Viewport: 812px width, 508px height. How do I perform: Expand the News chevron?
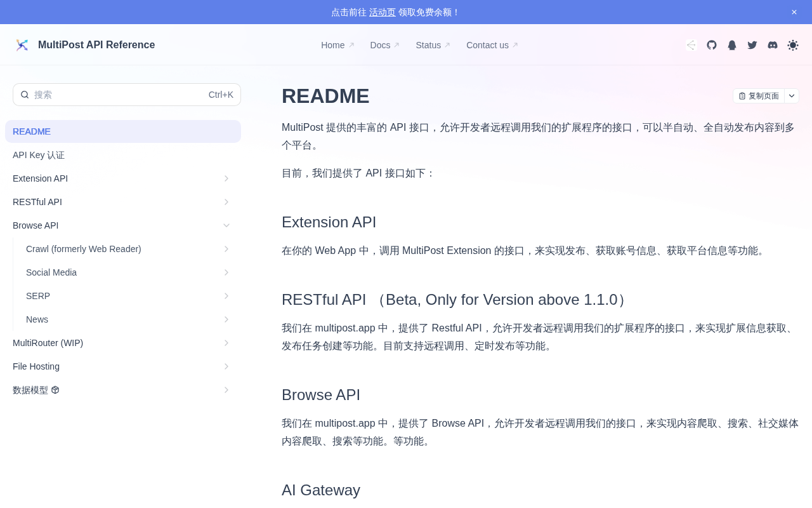pyautogui.click(x=226, y=319)
